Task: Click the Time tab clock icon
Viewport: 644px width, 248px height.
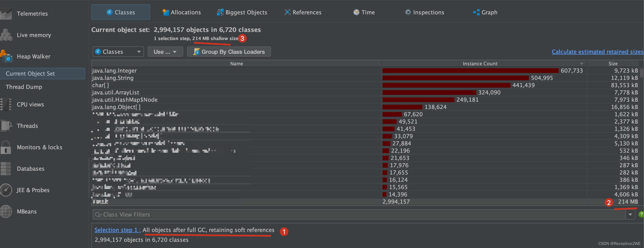Action: 356,12
